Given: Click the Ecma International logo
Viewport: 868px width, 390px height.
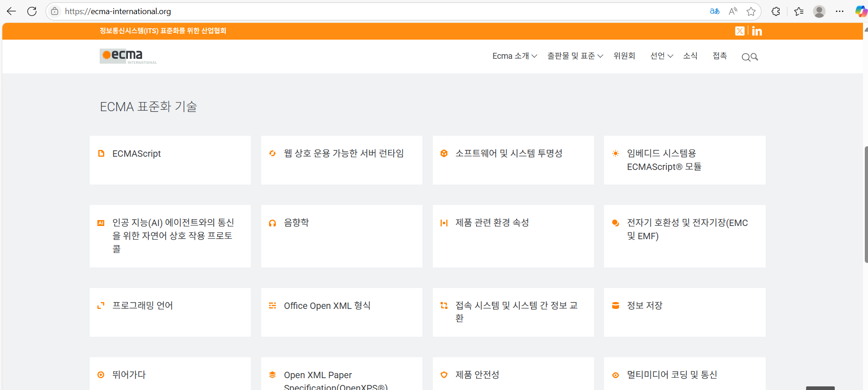Looking at the screenshot, I should 128,56.
